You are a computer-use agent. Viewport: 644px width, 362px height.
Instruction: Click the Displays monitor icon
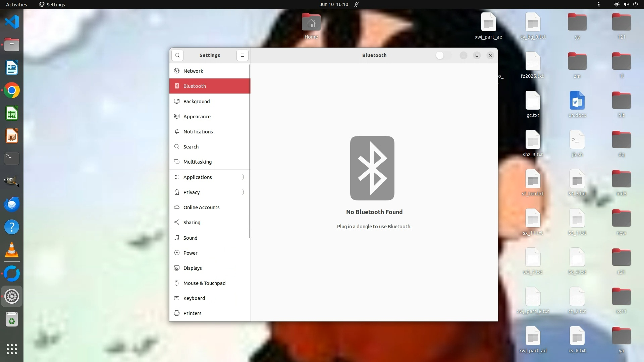tap(177, 268)
